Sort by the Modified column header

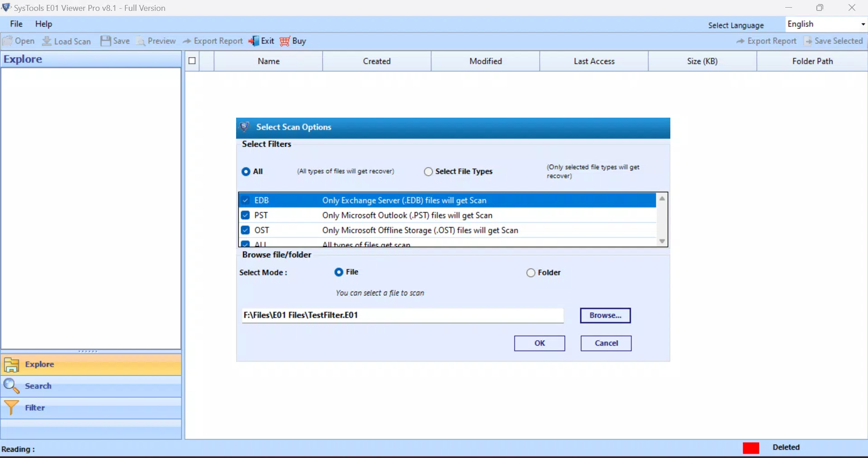tap(485, 61)
